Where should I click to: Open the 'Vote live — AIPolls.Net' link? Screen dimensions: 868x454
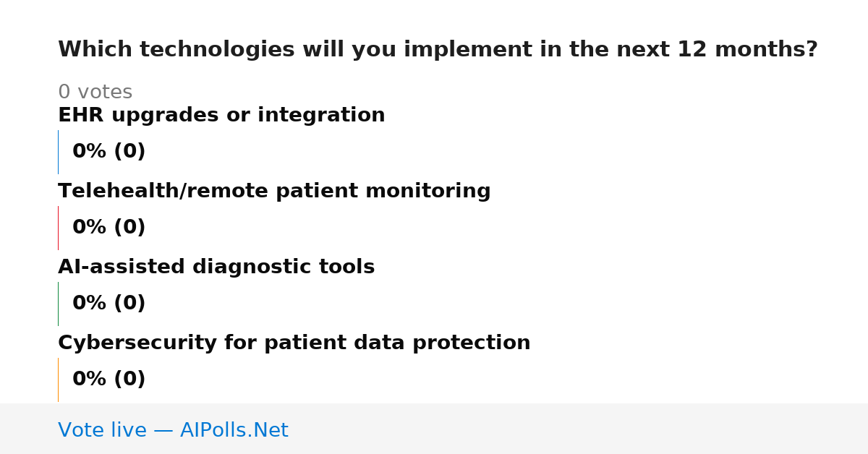click(x=173, y=431)
